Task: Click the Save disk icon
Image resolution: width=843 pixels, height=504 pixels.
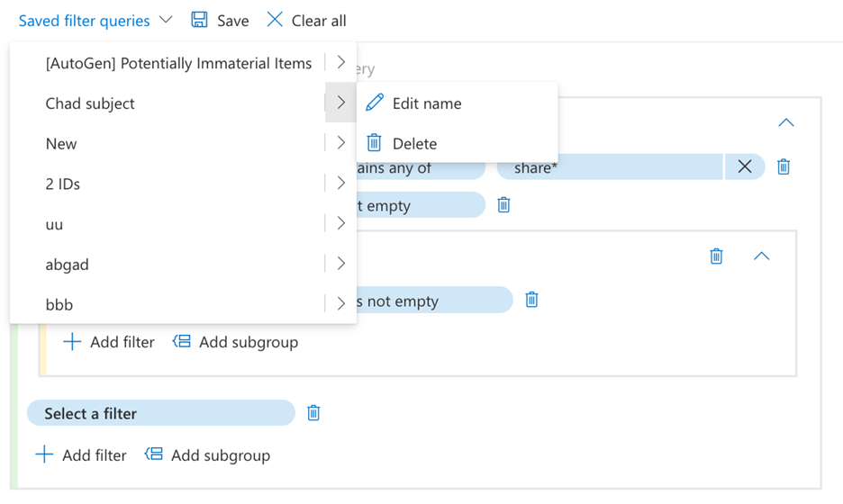Action: 200,20
